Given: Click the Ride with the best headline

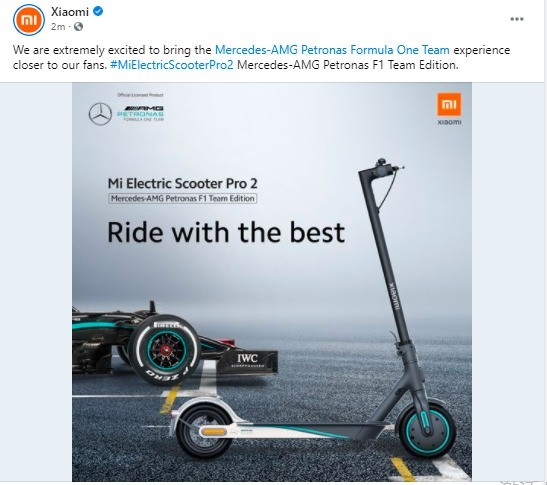Looking at the screenshot, I should [x=226, y=233].
